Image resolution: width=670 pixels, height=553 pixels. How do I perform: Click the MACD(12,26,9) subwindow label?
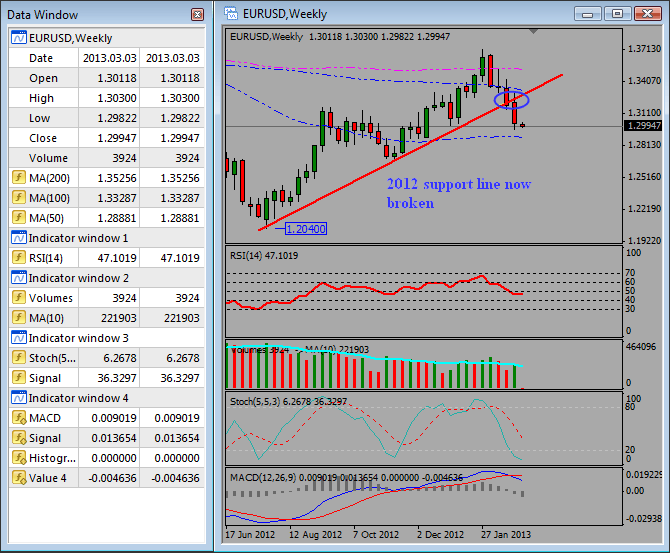click(346, 477)
